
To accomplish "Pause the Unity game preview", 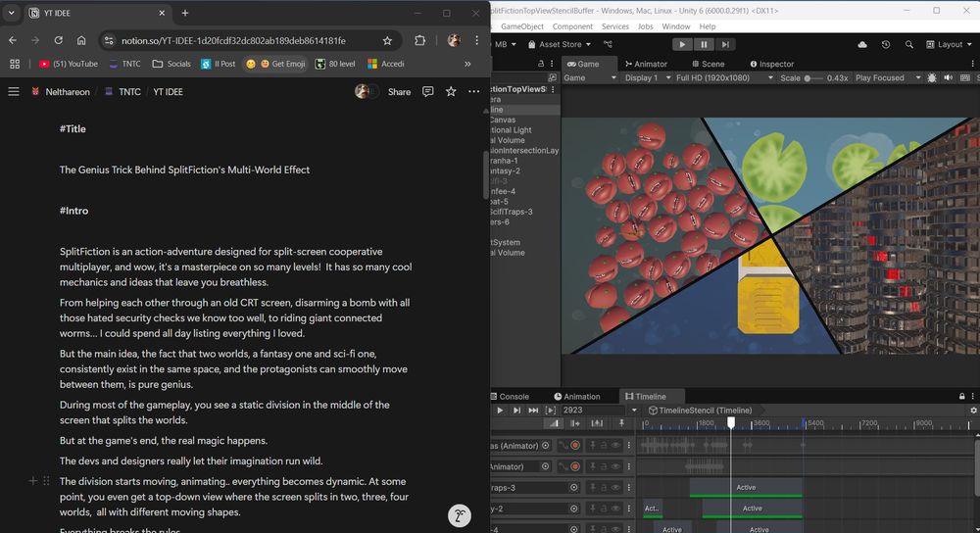I will pyautogui.click(x=704, y=44).
